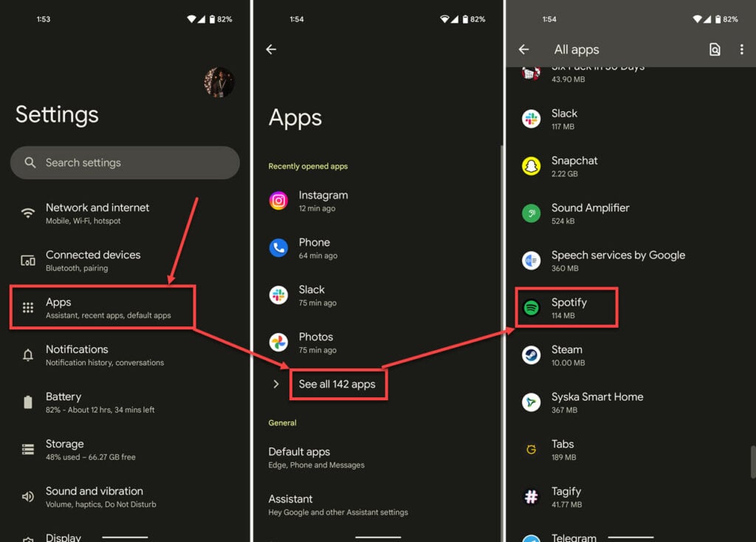Open Instagram in recently opened apps
The width and height of the screenshot is (756, 542).
[x=377, y=201]
